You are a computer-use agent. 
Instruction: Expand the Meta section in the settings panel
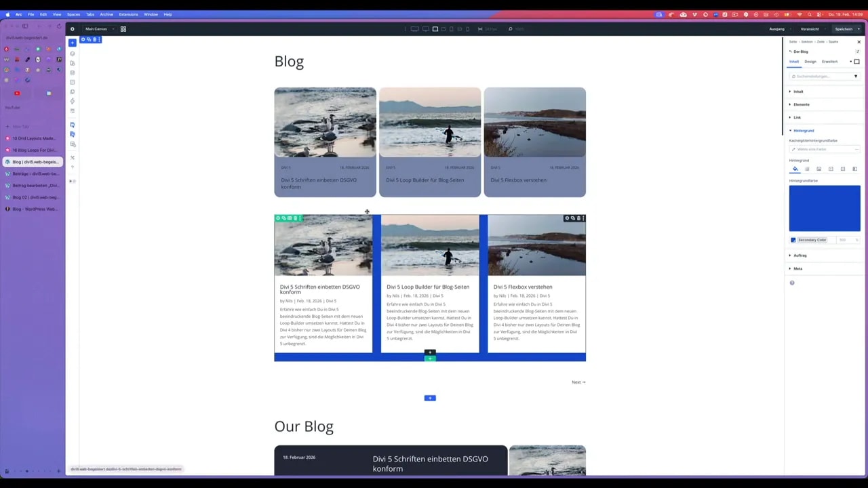[x=798, y=268]
